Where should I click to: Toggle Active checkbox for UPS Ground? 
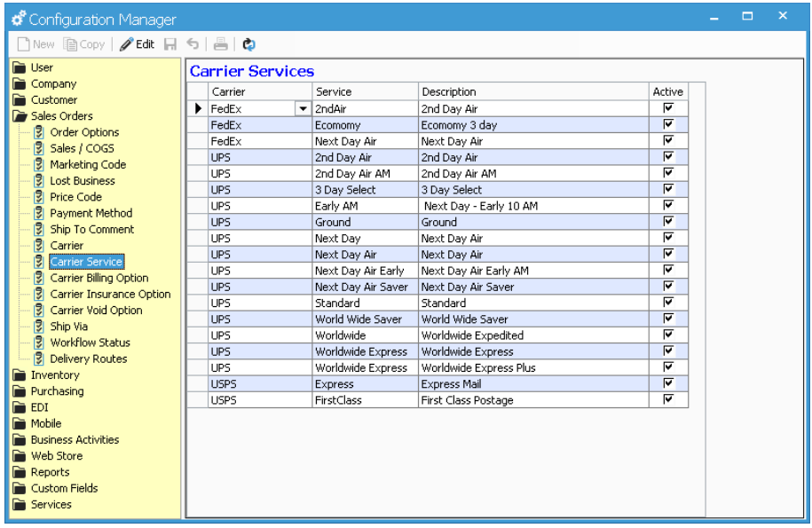pos(668,221)
